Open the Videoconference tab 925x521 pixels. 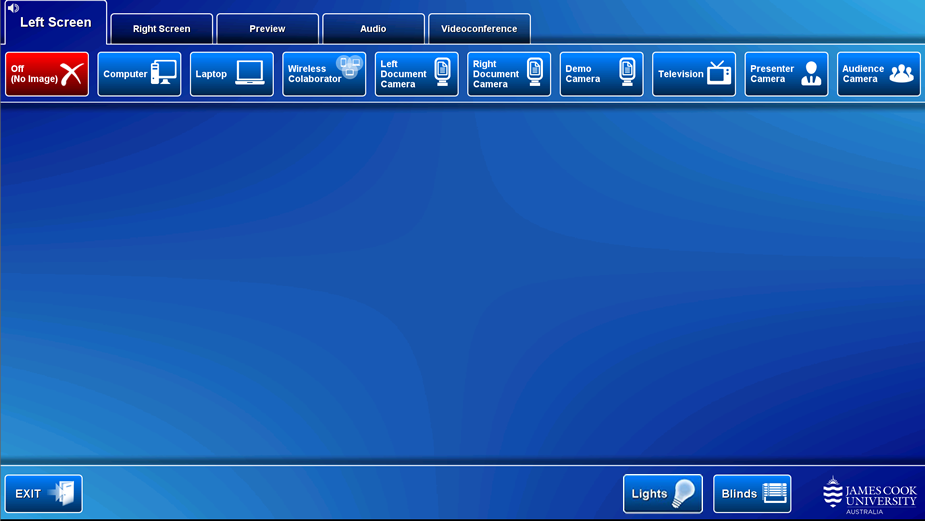[479, 29]
